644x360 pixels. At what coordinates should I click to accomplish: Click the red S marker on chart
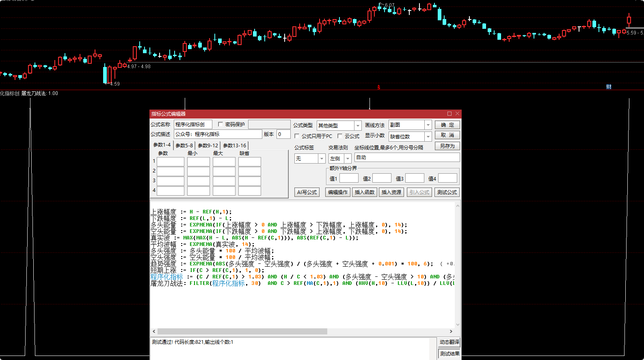pyautogui.click(x=379, y=87)
